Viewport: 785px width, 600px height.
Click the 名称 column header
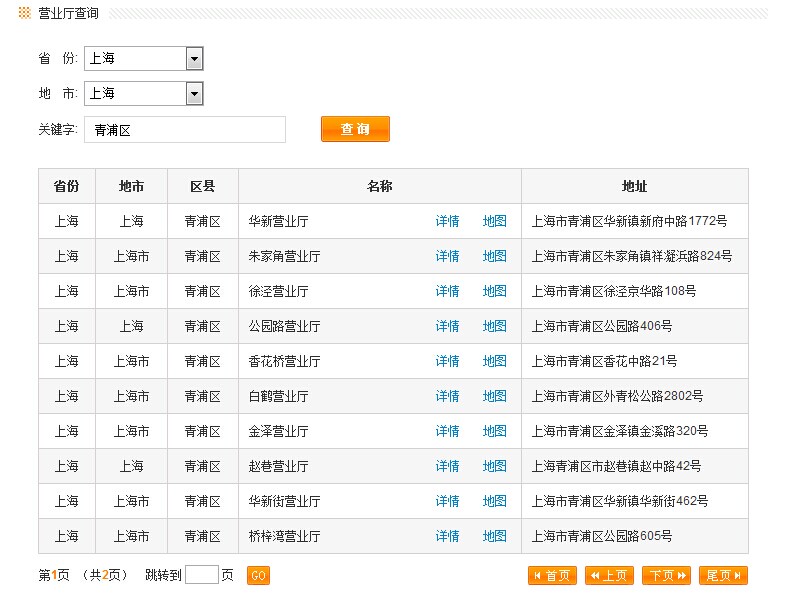pos(379,186)
